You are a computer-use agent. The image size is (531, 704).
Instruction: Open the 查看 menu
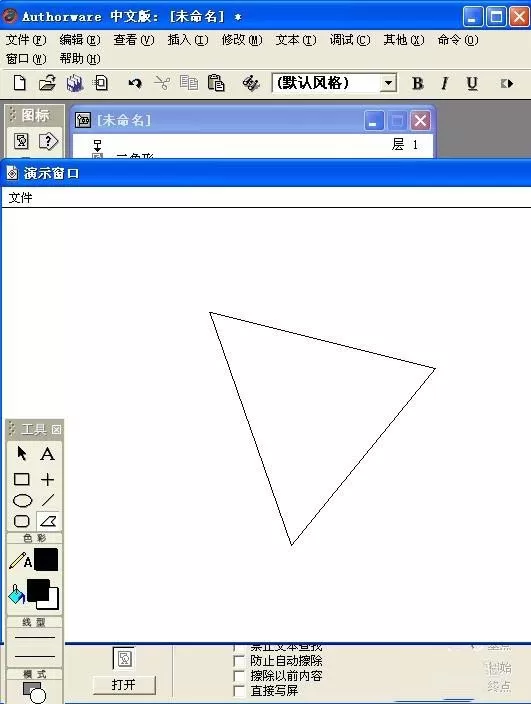tap(134, 40)
